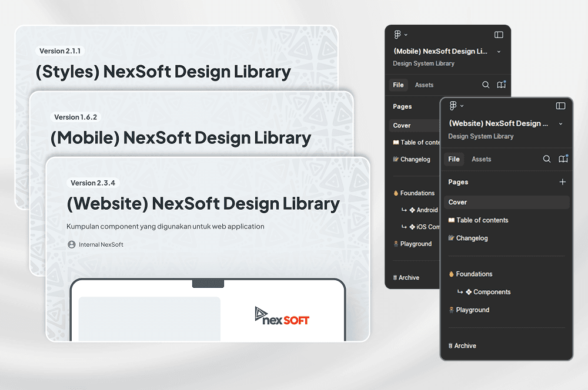Open Foundations page in Mobile panel
The width and height of the screenshot is (588, 390).
415,193
